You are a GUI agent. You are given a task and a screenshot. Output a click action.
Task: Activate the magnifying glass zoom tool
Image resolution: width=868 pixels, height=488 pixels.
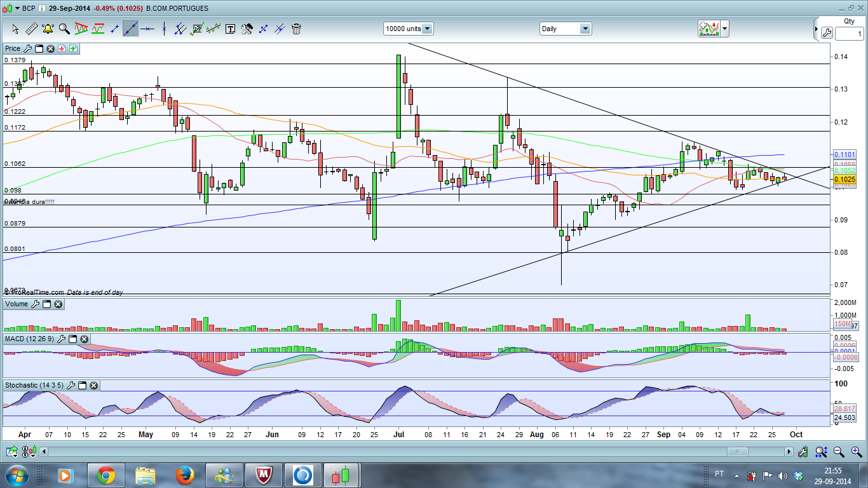[64, 29]
